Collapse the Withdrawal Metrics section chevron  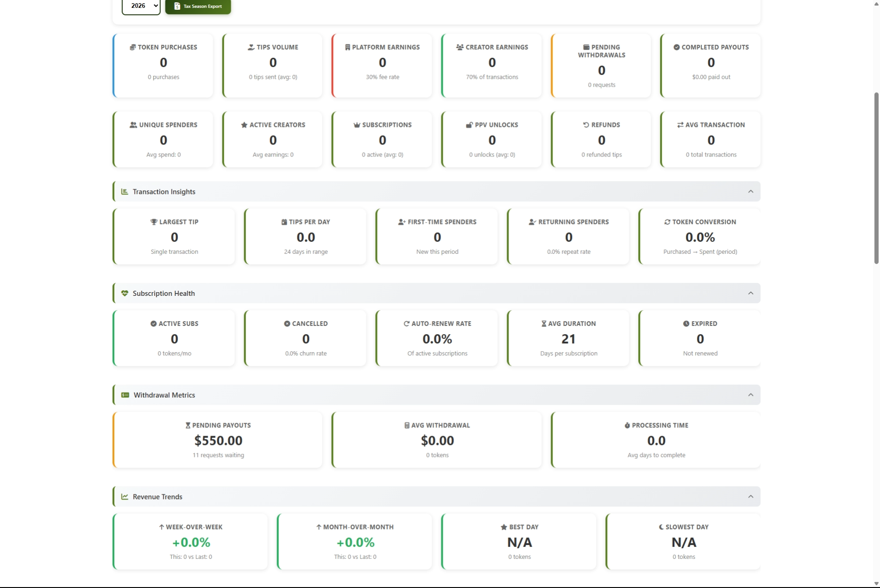[750, 395]
